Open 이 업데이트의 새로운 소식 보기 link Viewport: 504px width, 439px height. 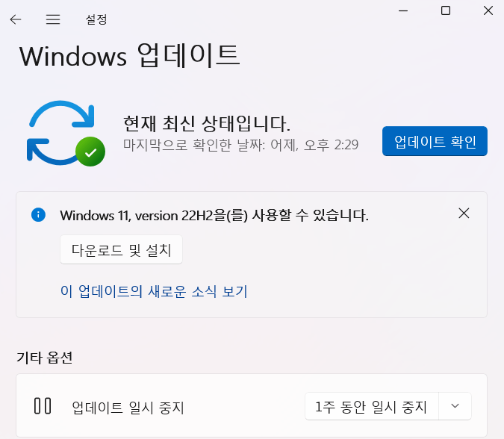point(154,291)
